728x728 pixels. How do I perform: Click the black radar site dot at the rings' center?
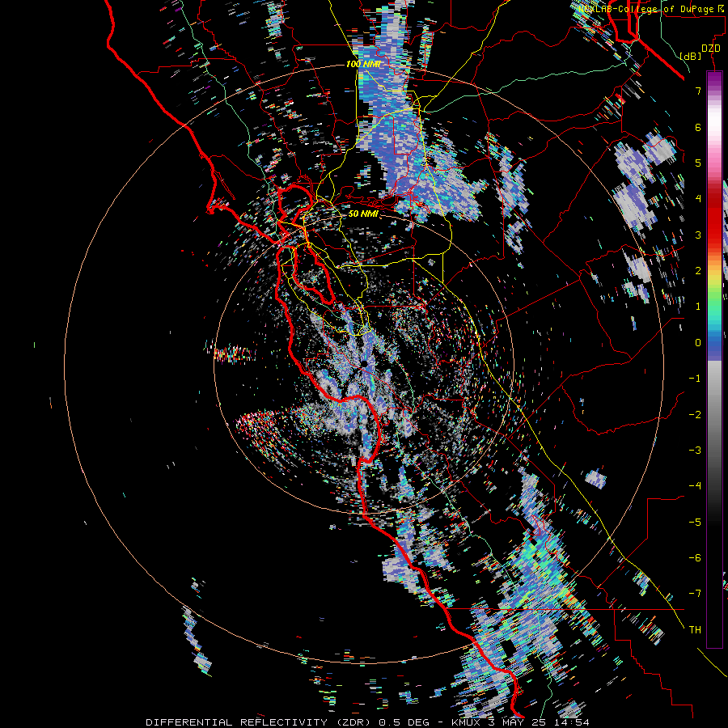(x=365, y=363)
